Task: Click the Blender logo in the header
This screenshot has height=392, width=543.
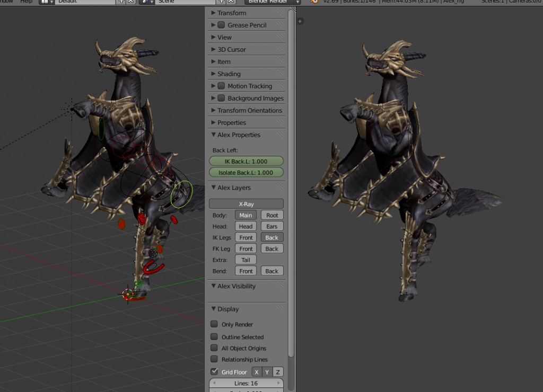Action: (316, 2)
